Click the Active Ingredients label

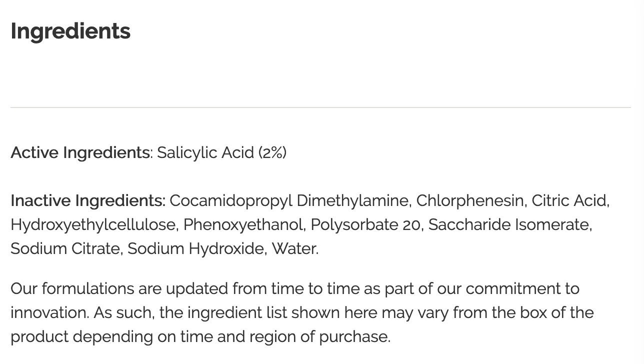[x=80, y=152]
